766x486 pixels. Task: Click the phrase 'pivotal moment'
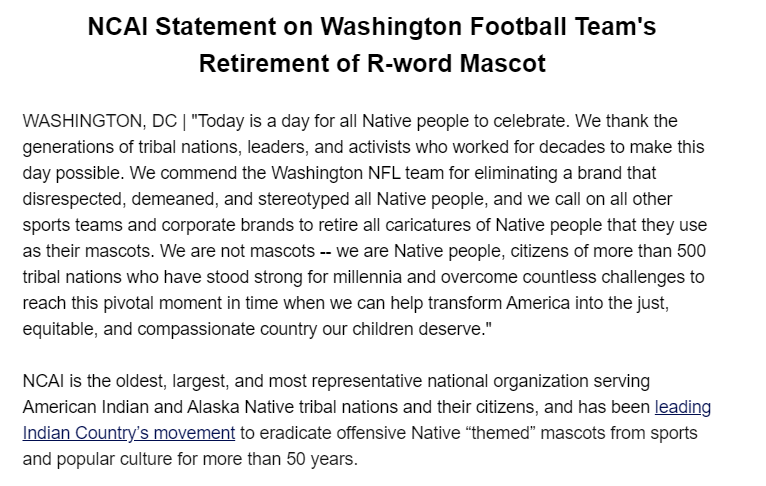182,297
